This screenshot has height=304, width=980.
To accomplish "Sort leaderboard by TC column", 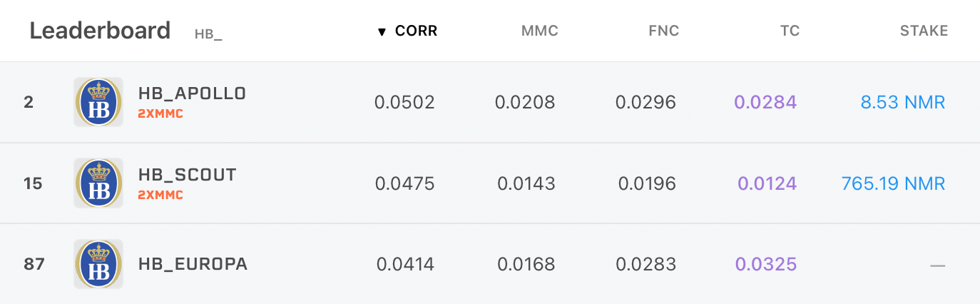I will (x=790, y=31).
